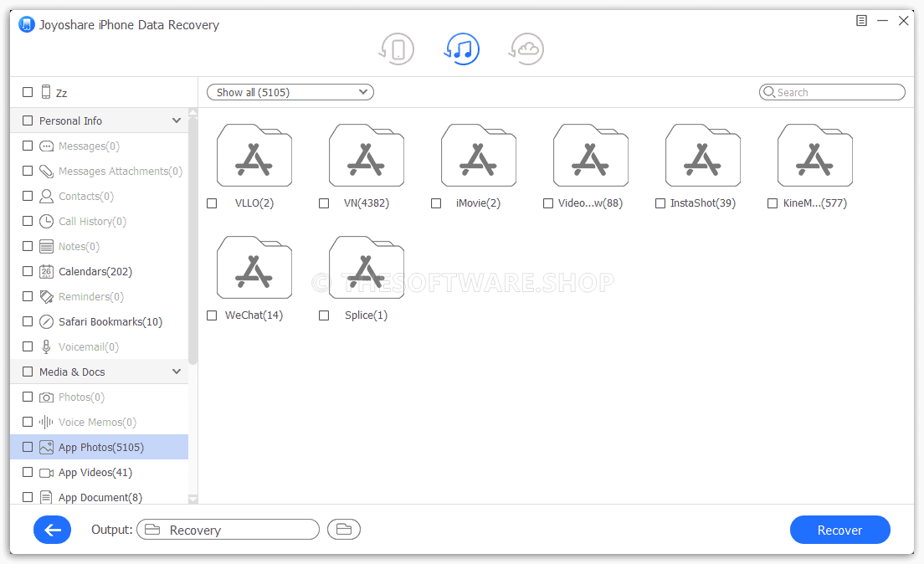Select App Videos(41) in sidebar
This screenshot has height=564, width=924.
coord(99,473)
